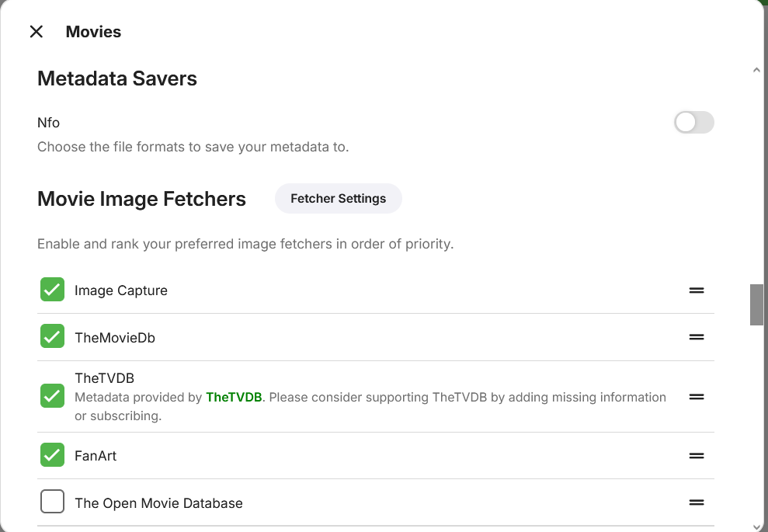
Task: Close the Movies settings dialog
Action: pyautogui.click(x=36, y=32)
